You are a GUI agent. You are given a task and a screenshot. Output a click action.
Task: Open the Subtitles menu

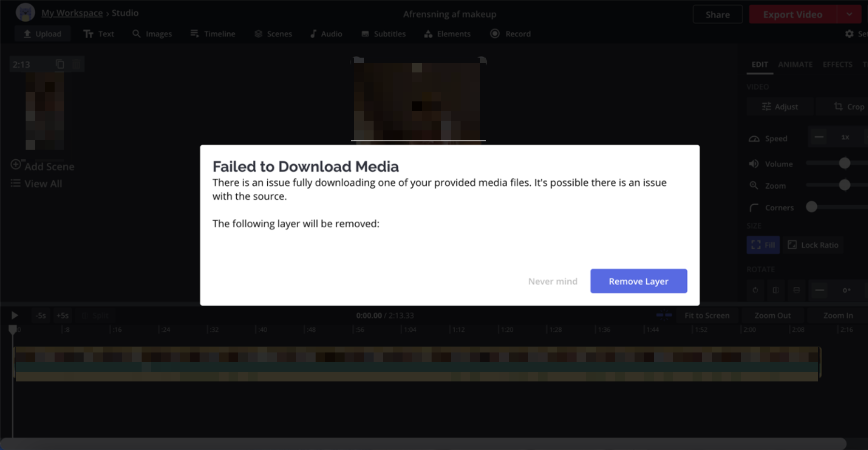point(383,34)
